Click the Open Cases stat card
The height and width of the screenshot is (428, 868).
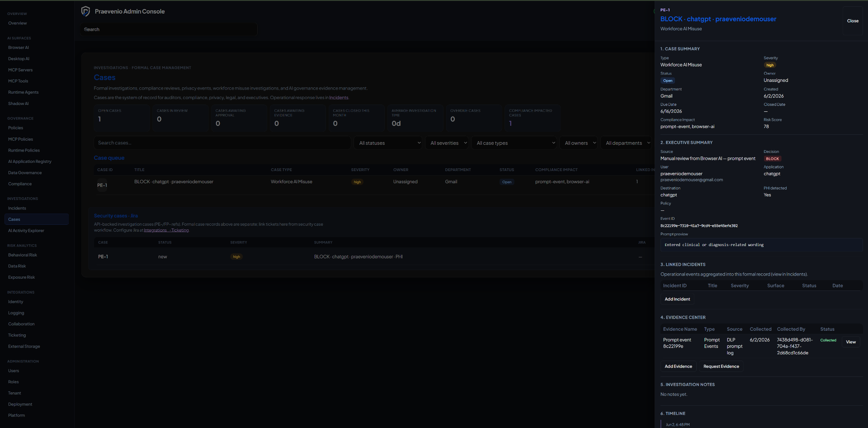[x=122, y=118]
